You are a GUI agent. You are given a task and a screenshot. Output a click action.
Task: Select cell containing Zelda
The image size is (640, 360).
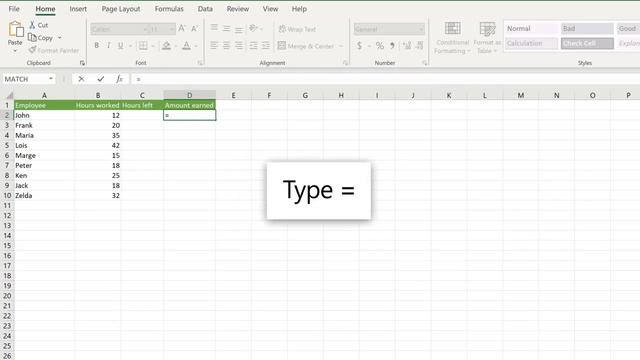tap(44, 196)
